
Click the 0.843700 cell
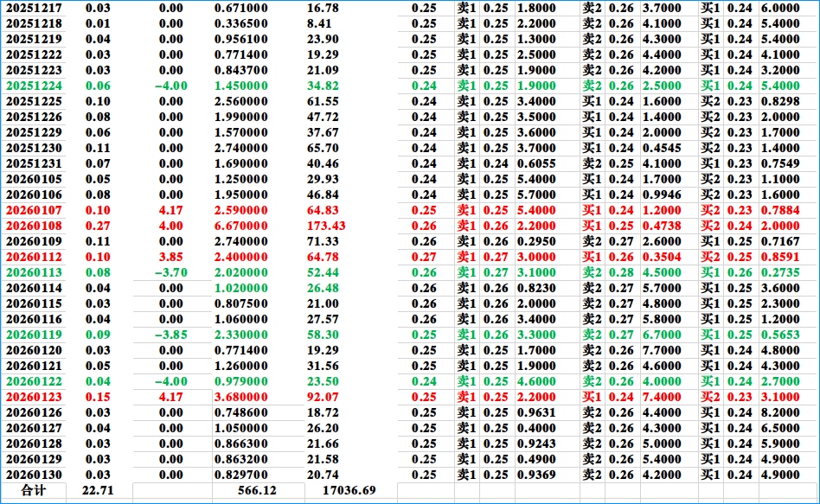click(241, 70)
